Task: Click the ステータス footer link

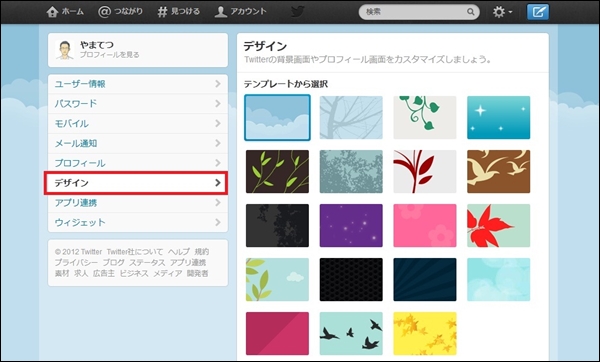Action: point(147,263)
